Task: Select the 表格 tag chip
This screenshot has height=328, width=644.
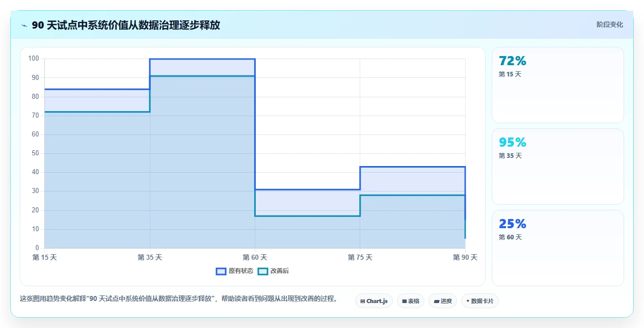Action: (410, 301)
